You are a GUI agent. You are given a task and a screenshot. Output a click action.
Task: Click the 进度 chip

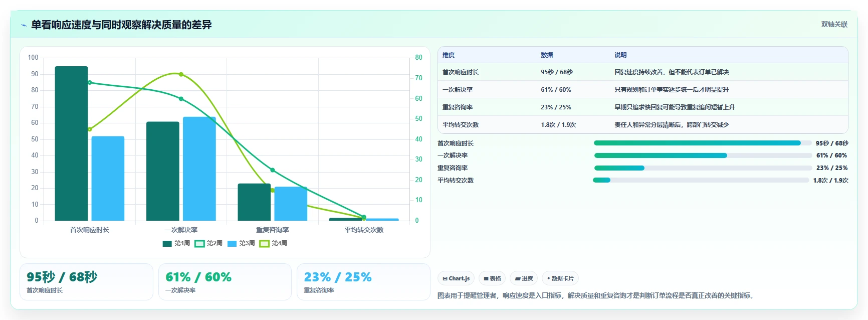pos(524,278)
